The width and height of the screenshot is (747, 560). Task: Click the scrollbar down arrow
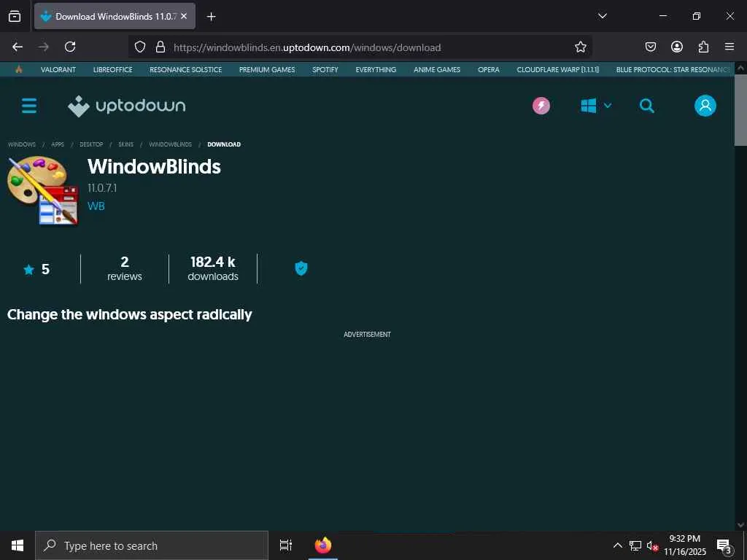tap(740, 525)
